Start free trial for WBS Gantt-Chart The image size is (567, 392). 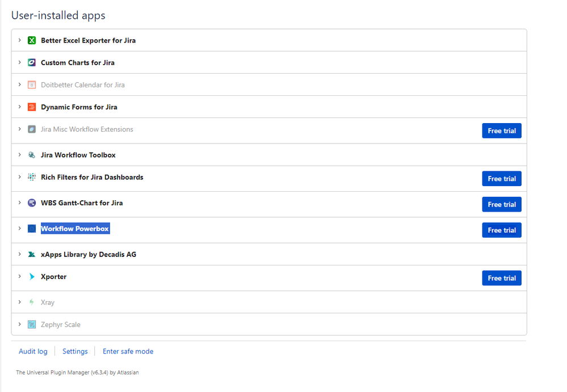click(x=502, y=204)
